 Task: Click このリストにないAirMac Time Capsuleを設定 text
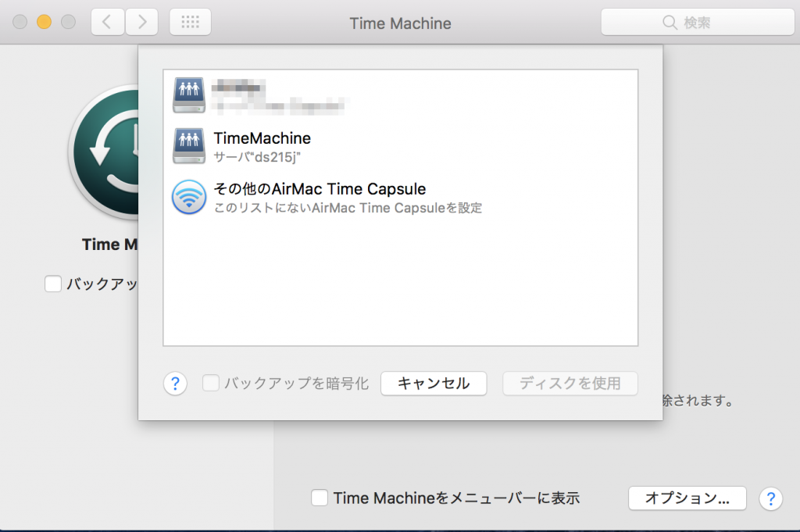click(348, 208)
